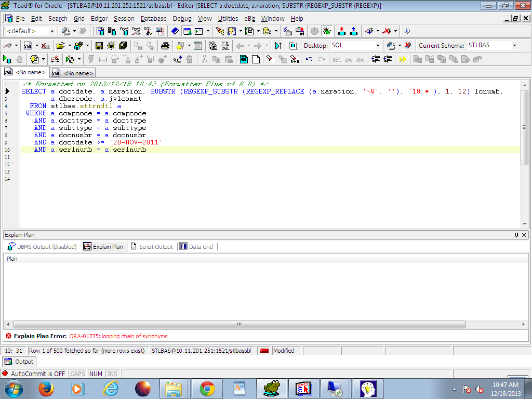Viewport: 532px width, 399px height.
Task: Click the Clear all text blank page icon
Action: (x=256, y=59)
